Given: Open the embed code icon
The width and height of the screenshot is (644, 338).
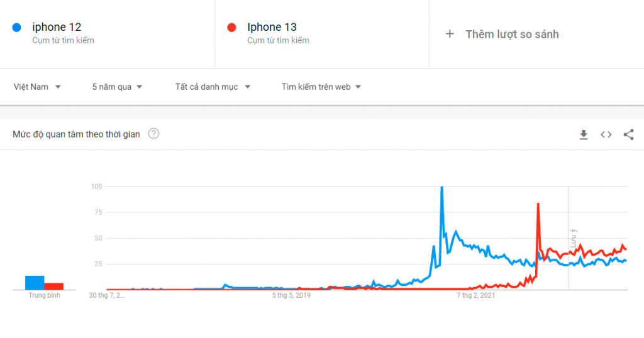Looking at the screenshot, I should (606, 134).
